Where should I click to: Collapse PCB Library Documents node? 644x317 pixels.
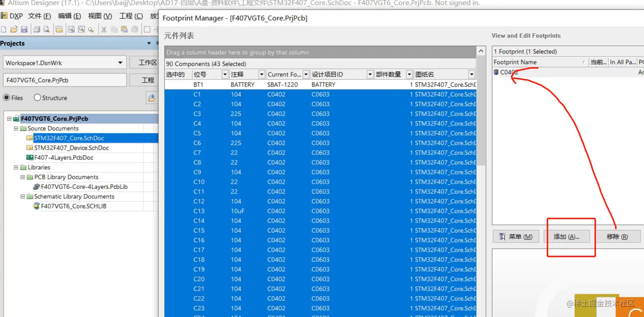pyautogui.click(x=23, y=177)
